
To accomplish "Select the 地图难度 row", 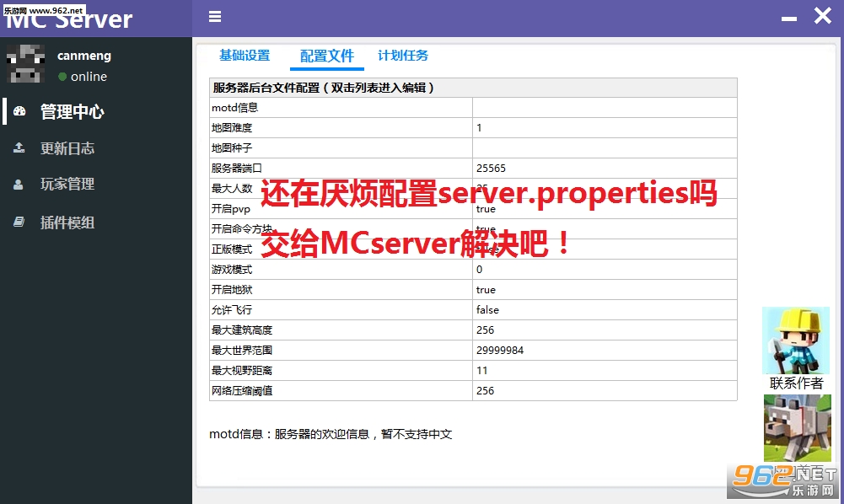I will (x=473, y=128).
